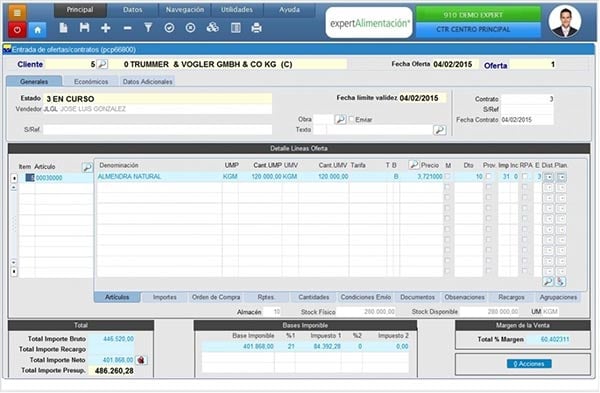600x393 pixels.
Task: Click the price value 3,721000
Action: pos(429,177)
